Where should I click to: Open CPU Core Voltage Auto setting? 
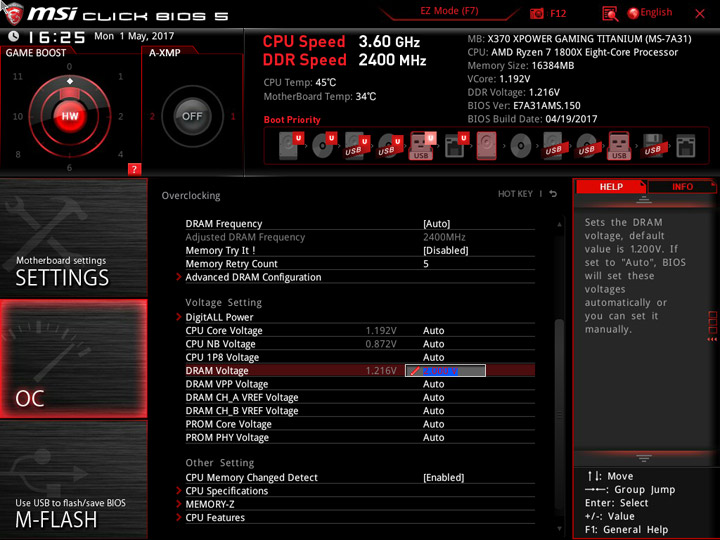click(433, 331)
